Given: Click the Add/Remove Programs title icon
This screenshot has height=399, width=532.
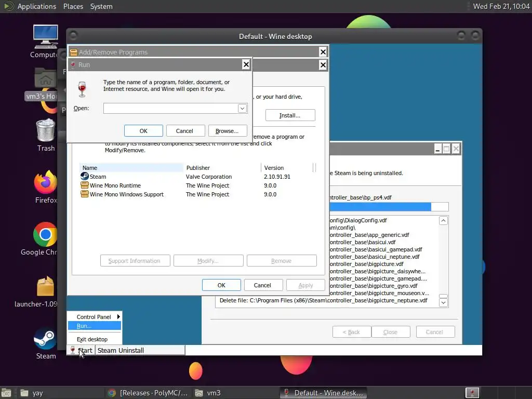Looking at the screenshot, I should tap(73, 52).
